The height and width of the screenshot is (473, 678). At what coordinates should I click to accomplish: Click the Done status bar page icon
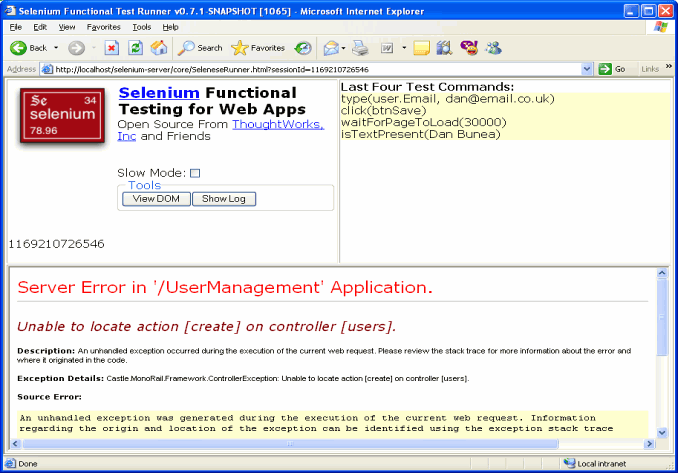(10, 463)
